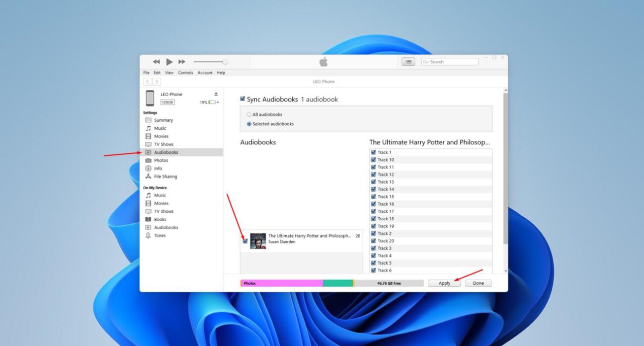The image size is (644, 346).
Task: Click the 128GB capacity badge
Action: pyautogui.click(x=168, y=102)
